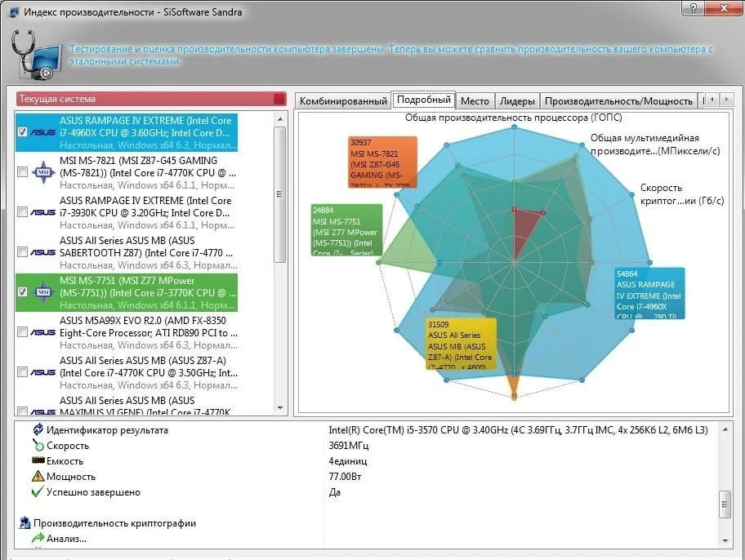745x560 pixels.
Task: Click the tab strip right scroll arrow
Action: pyautogui.click(x=726, y=100)
